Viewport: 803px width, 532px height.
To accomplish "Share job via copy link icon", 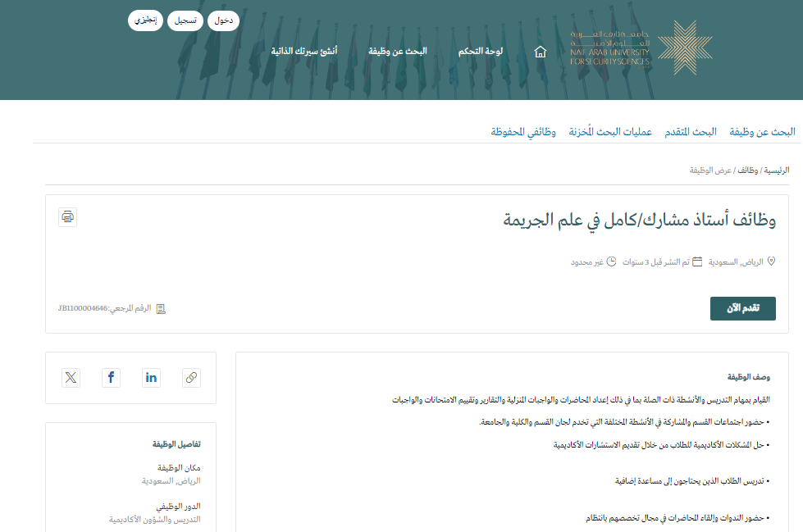I will pos(191,378).
